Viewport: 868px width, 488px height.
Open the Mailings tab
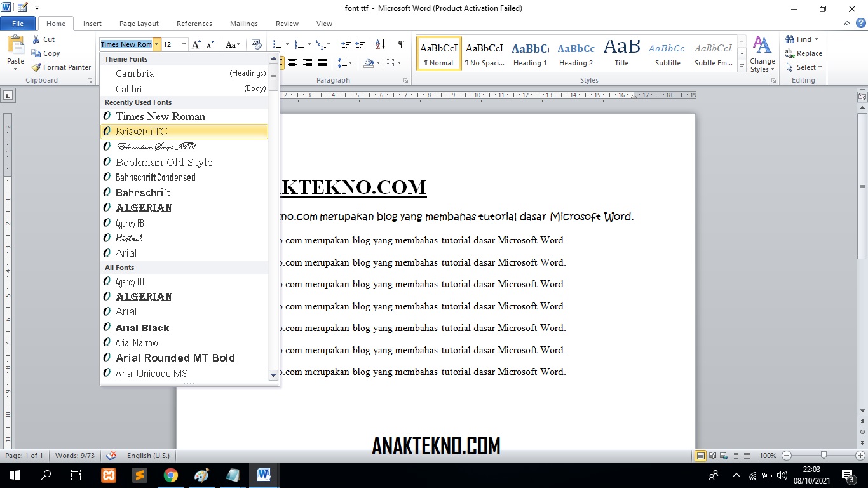244,24
